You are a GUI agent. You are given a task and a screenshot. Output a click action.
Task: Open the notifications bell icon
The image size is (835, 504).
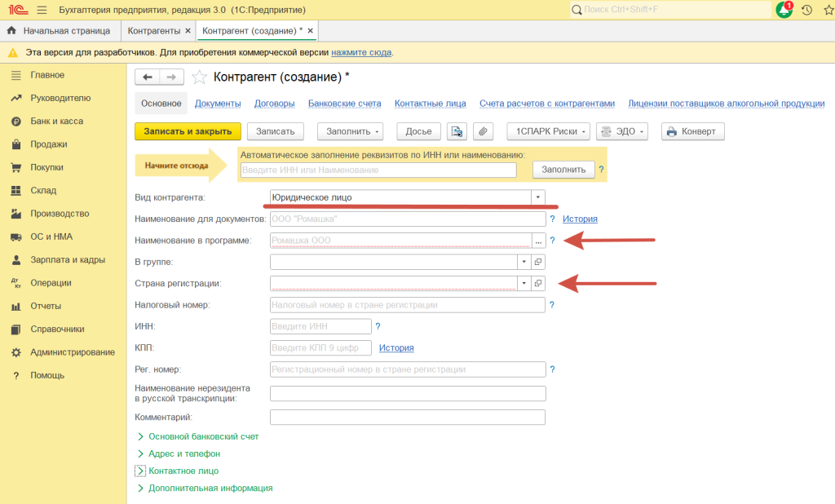pyautogui.click(x=784, y=10)
